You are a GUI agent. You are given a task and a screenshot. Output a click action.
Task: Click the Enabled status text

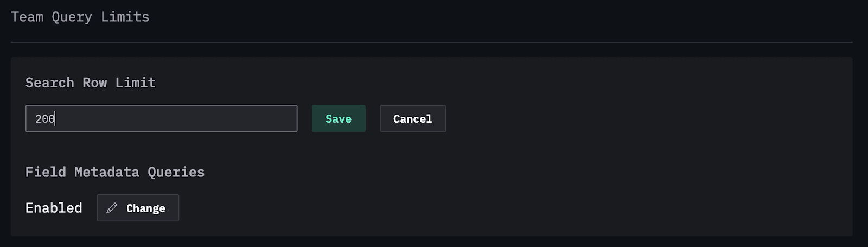(x=54, y=208)
